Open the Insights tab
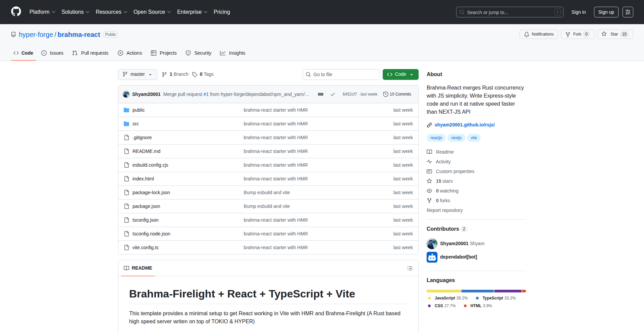This screenshot has width=644, height=333. [232, 53]
